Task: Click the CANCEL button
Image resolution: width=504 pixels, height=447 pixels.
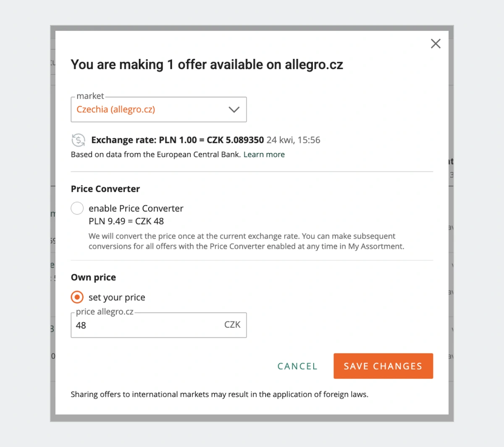Action: [297, 366]
